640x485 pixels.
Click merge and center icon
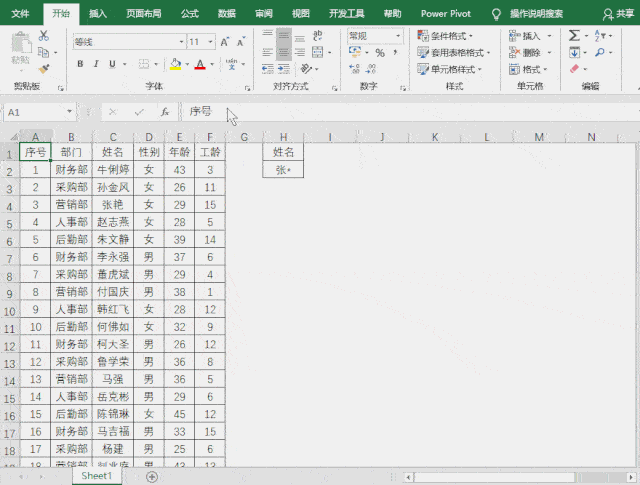pos(318,52)
